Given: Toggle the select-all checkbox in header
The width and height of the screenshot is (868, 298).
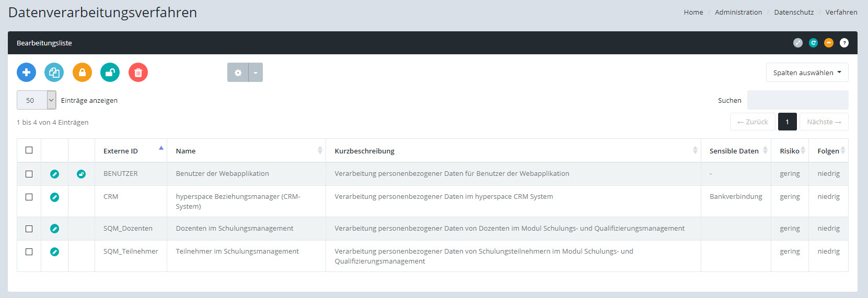Looking at the screenshot, I should point(29,150).
